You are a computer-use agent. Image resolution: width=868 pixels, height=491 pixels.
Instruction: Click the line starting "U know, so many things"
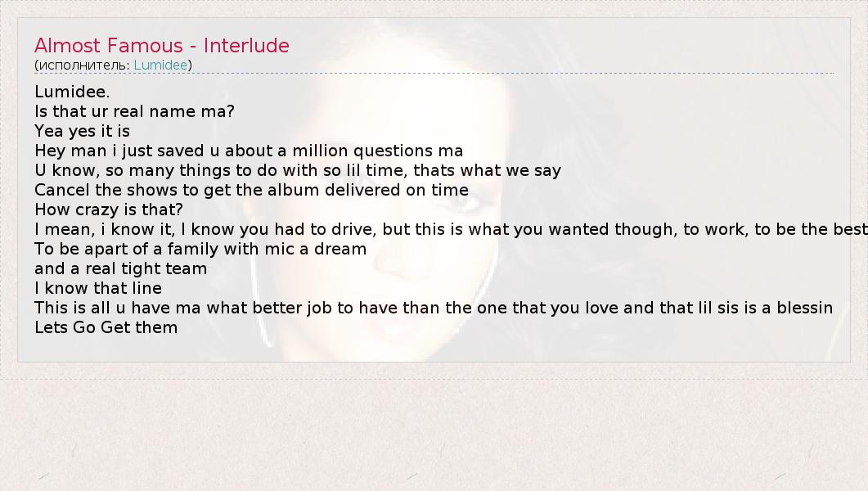[298, 170]
